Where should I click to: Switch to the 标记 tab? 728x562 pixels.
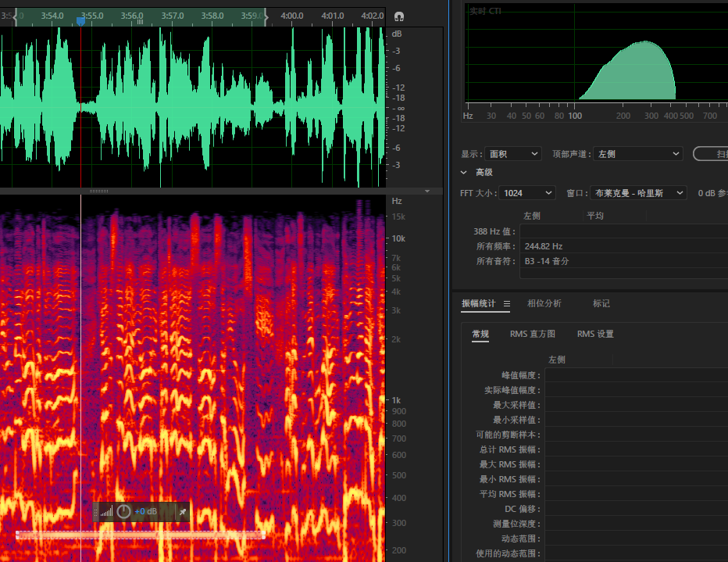pos(601,303)
